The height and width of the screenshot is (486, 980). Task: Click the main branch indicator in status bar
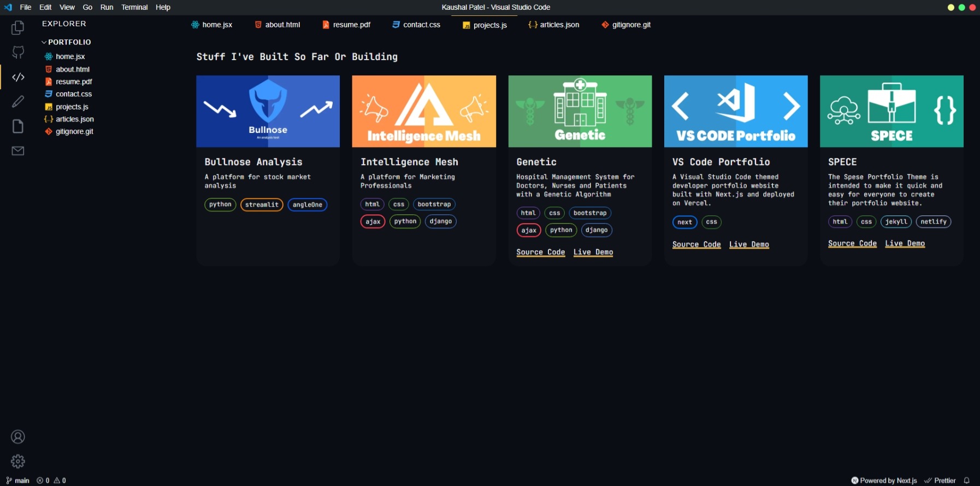(18, 481)
